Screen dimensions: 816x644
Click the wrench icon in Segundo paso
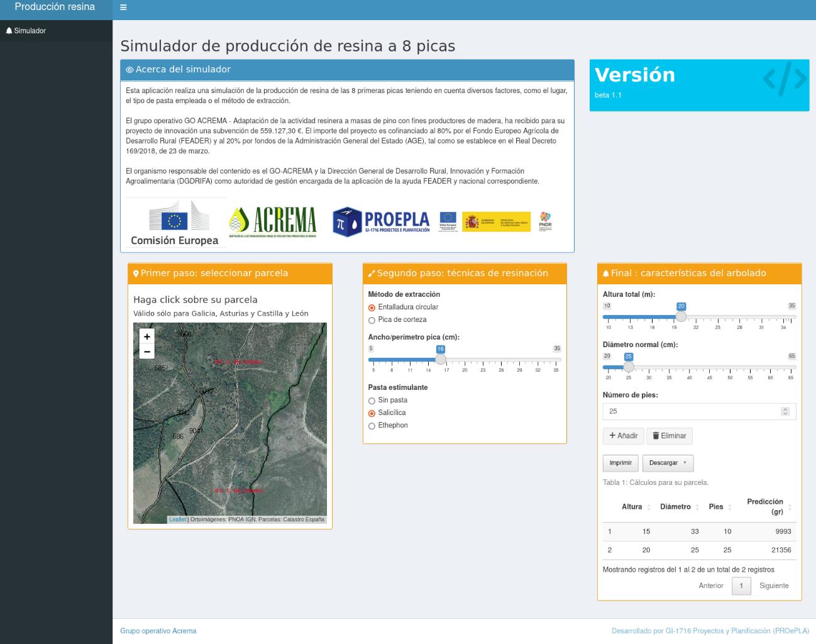pyautogui.click(x=372, y=274)
